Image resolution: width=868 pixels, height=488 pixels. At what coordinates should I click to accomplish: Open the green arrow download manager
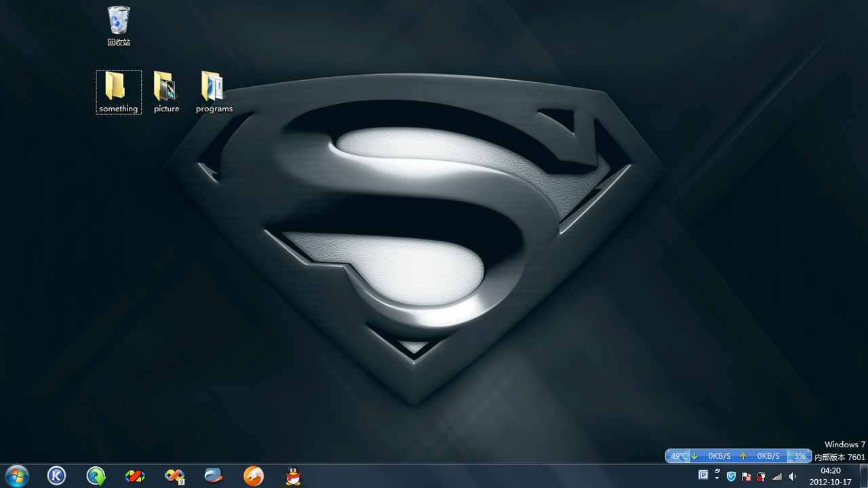(x=96, y=476)
